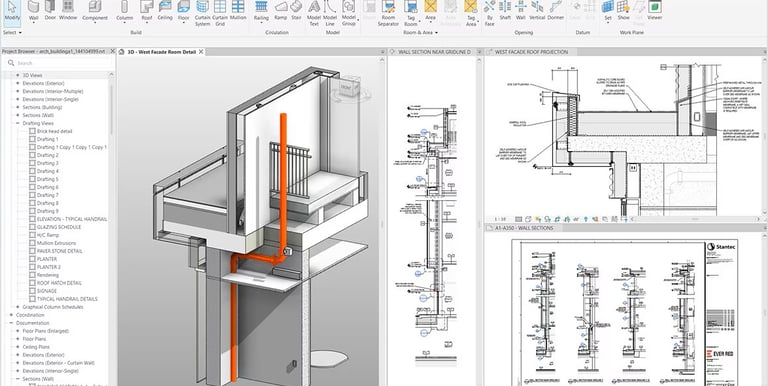
Task: Open the Room & Area panel dropdown
Action: tap(420, 32)
